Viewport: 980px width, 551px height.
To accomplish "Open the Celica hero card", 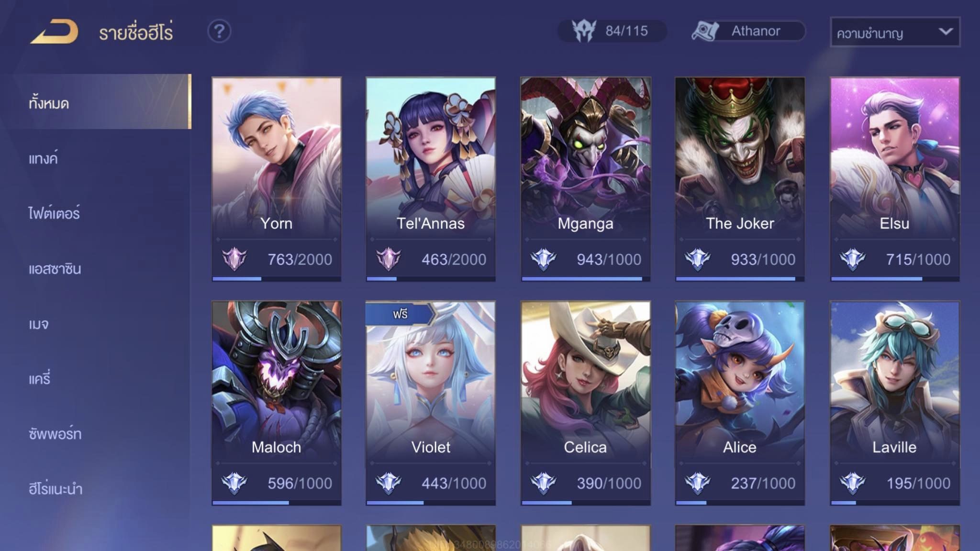I will [585, 403].
